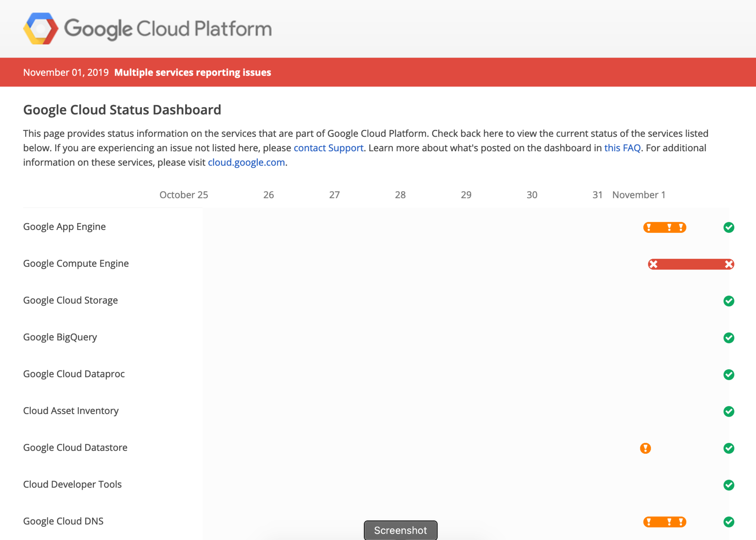Click the 29 date column header
Image resolution: width=756 pixels, height=540 pixels.
466,195
